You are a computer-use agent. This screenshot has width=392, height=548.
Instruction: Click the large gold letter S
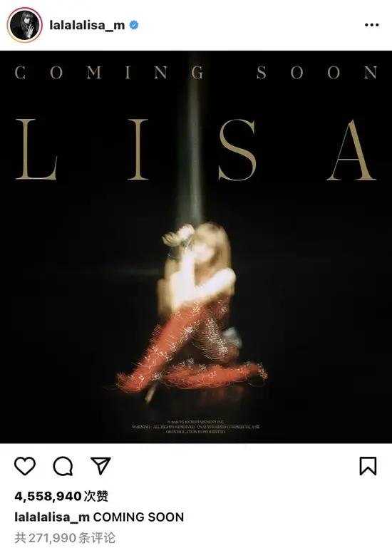pos(237,150)
